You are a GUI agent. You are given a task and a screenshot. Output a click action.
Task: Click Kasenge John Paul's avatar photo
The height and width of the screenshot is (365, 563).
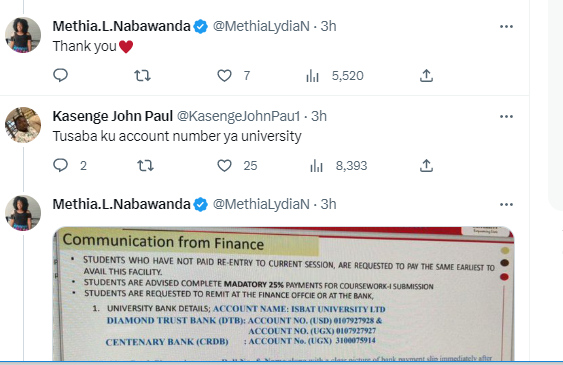tap(23, 125)
